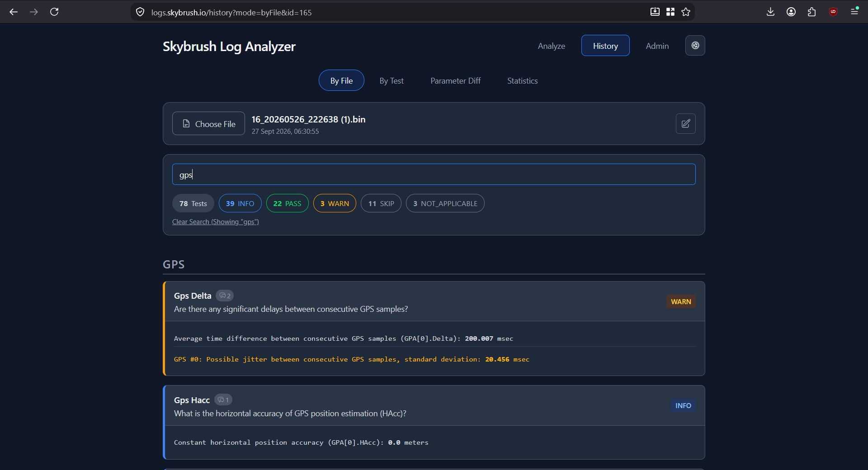The image size is (868, 470).
Task: Click the INFO badge on Gps Hacc
Action: (683, 405)
